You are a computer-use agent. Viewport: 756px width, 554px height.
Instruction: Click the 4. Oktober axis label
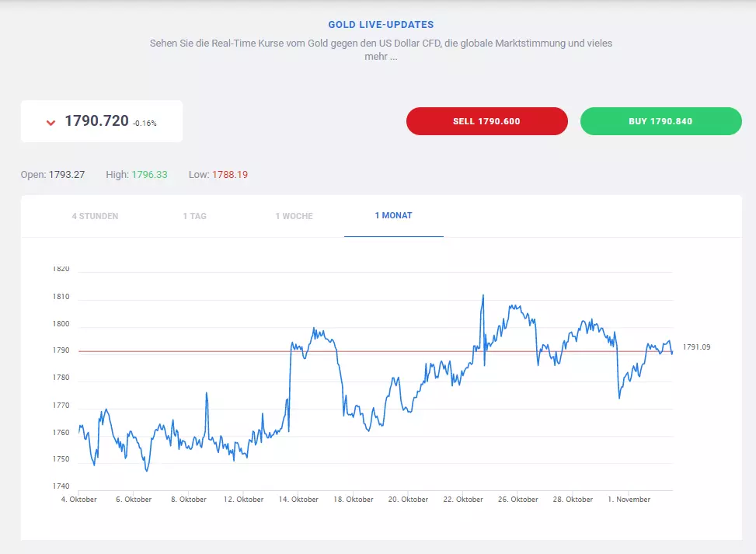pyautogui.click(x=79, y=500)
